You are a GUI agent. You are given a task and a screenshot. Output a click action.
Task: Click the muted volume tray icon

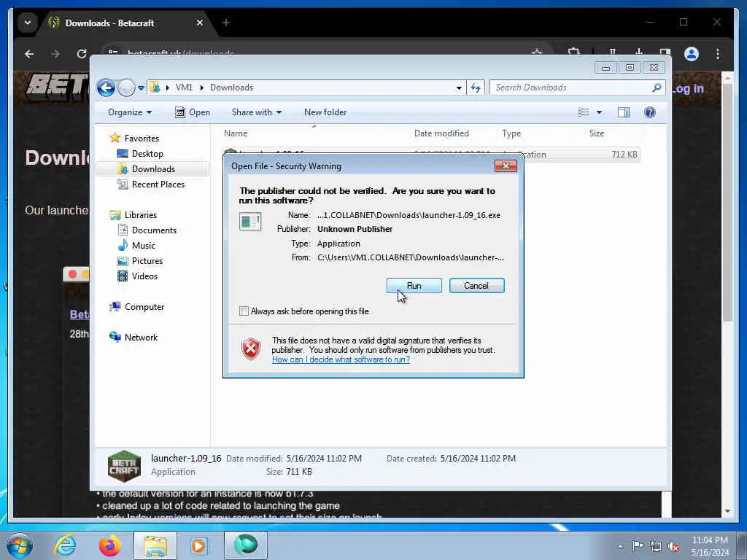pyautogui.click(x=673, y=546)
